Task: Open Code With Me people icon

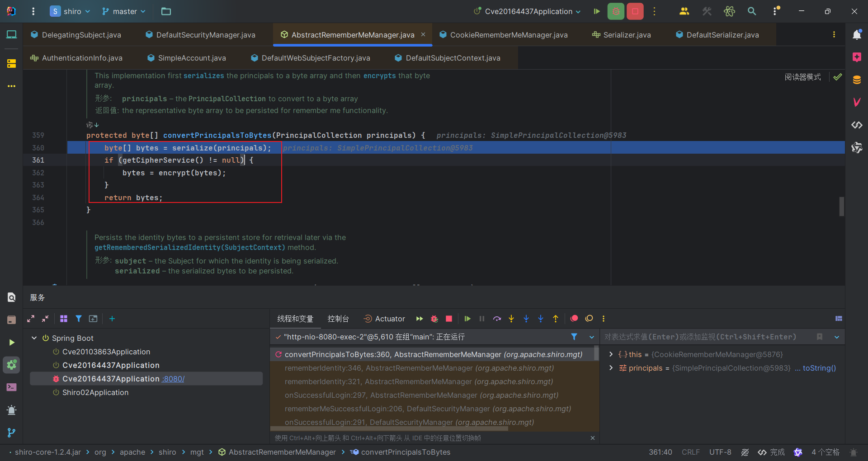Action: pos(684,11)
